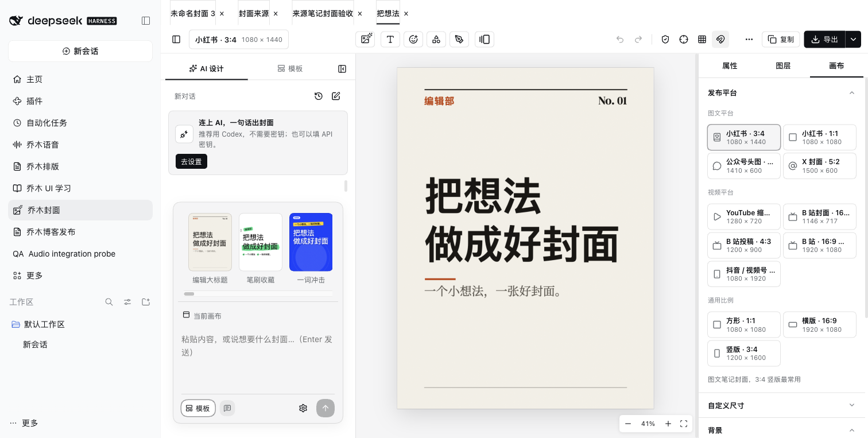The image size is (868, 438).
Task: Click the crosshair target icon
Action: pos(684,39)
